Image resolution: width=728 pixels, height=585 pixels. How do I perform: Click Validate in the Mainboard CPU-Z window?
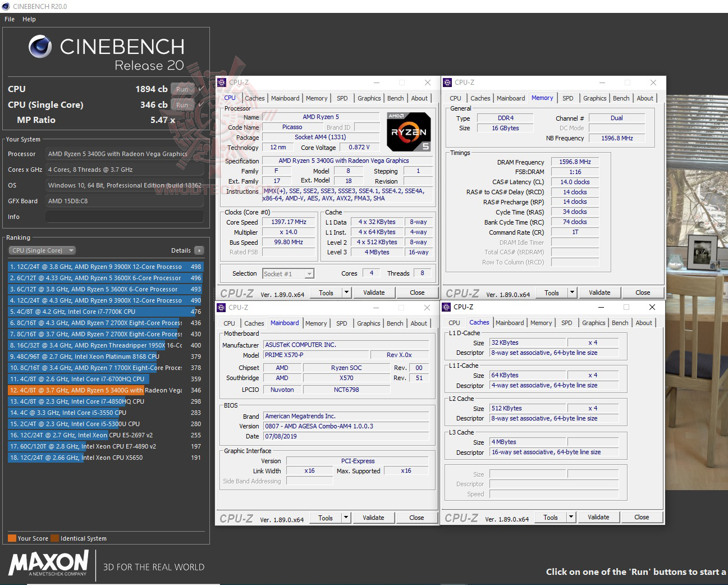(x=373, y=518)
